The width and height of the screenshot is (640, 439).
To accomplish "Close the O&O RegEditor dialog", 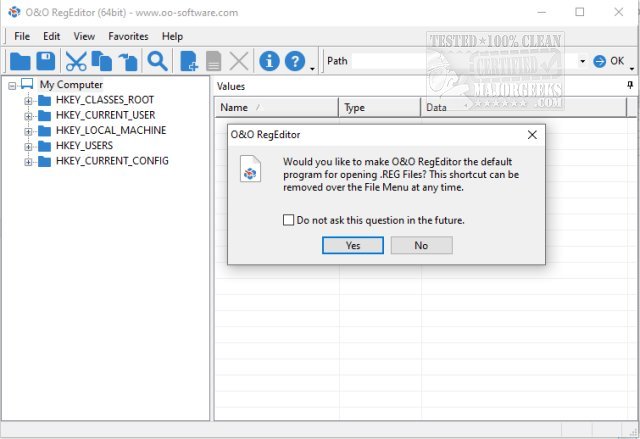I will pos(532,135).
